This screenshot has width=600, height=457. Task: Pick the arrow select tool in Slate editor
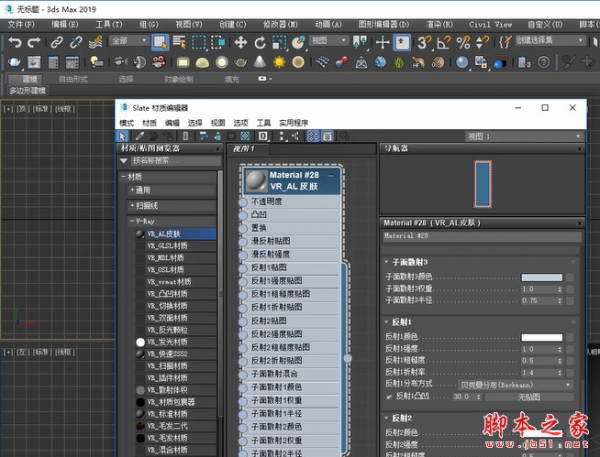(x=123, y=135)
